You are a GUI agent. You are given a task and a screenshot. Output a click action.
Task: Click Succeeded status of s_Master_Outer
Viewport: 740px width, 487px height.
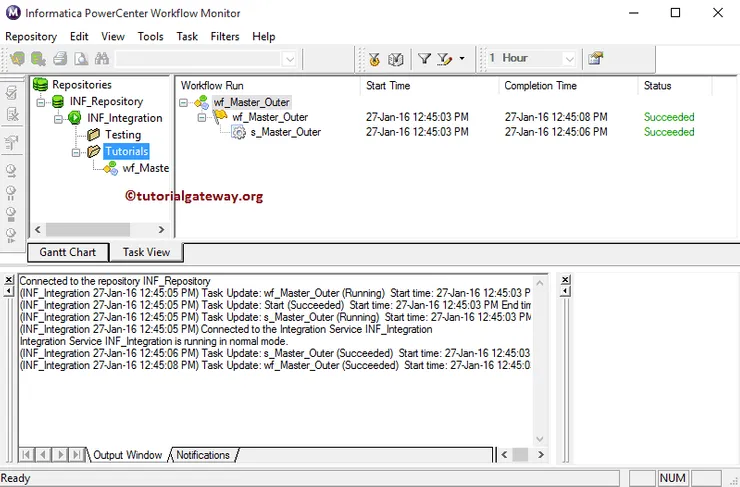[669, 132]
